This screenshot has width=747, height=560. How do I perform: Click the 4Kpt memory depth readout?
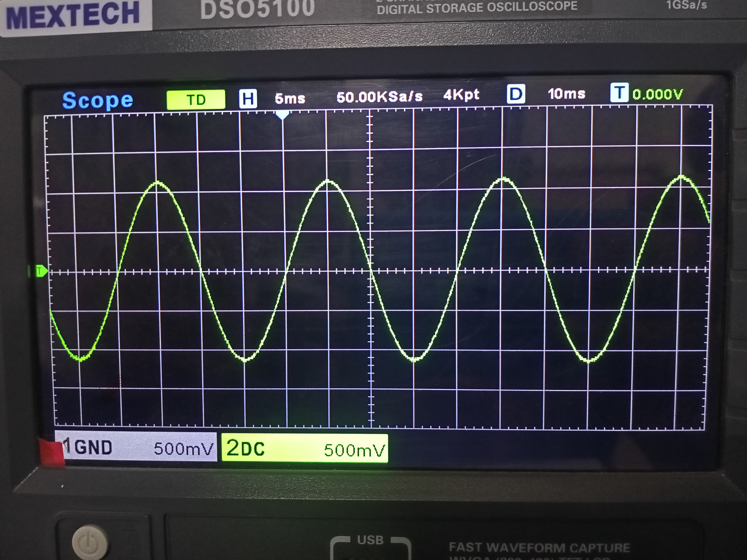pos(461,95)
